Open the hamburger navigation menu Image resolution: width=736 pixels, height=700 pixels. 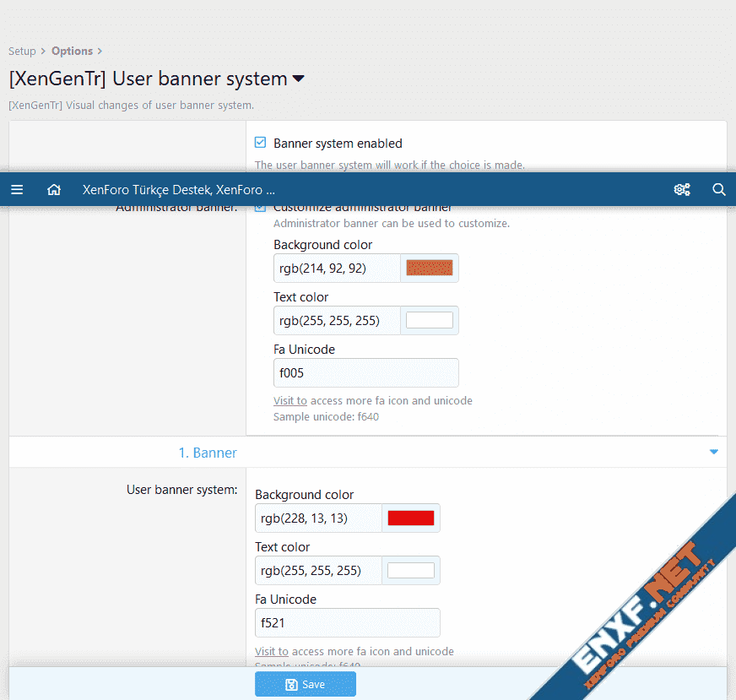coord(17,190)
